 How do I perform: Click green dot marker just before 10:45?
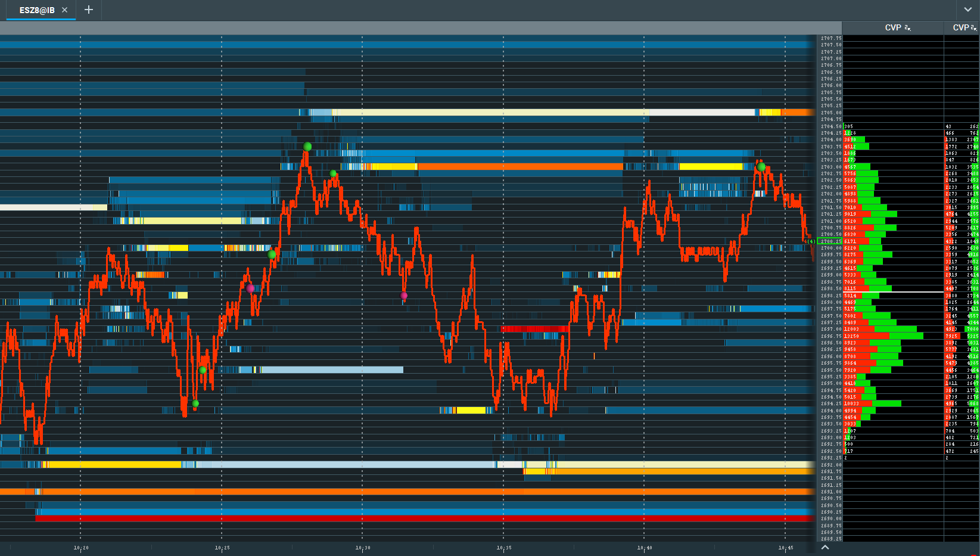click(761, 167)
